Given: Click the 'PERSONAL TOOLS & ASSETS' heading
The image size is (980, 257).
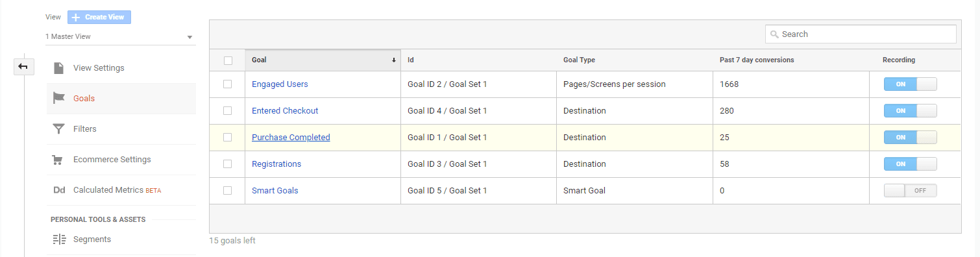Looking at the screenshot, I should (x=98, y=219).
